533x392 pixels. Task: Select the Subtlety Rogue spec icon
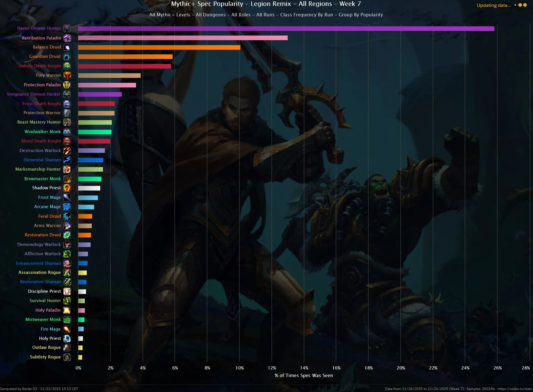pyautogui.click(x=67, y=357)
